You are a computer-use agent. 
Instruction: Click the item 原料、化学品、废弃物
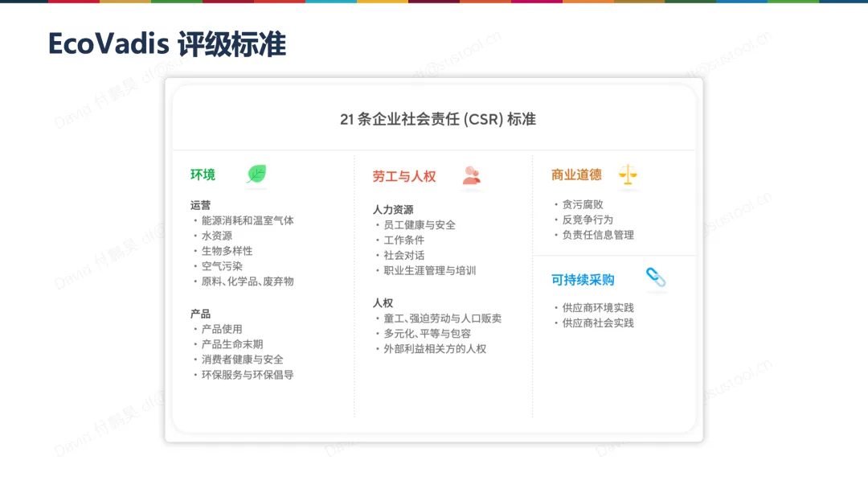[248, 281]
